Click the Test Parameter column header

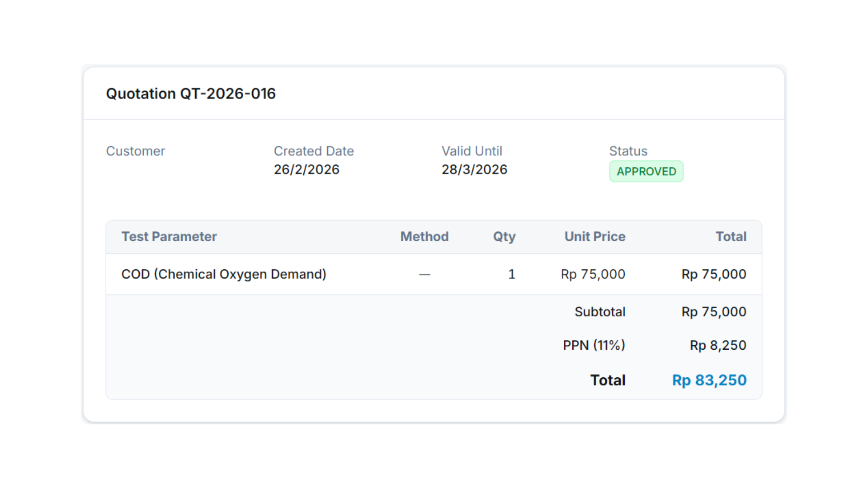(x=169, y=236)
